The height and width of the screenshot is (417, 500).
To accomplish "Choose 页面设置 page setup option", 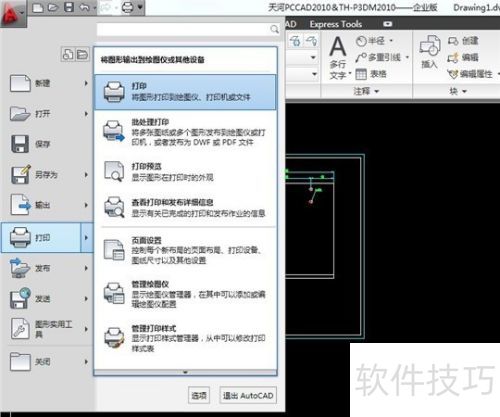I will pyautogui.click(x=185, y=250).
